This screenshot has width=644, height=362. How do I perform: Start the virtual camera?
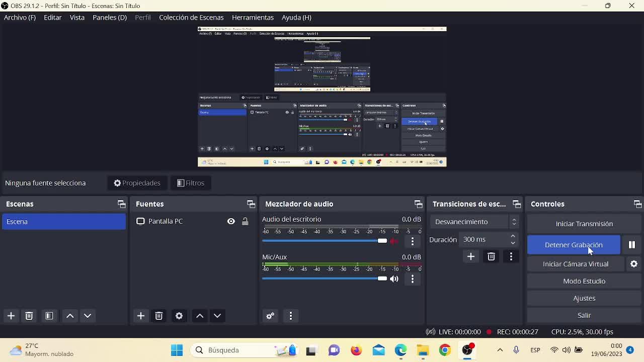coord(576,264)
